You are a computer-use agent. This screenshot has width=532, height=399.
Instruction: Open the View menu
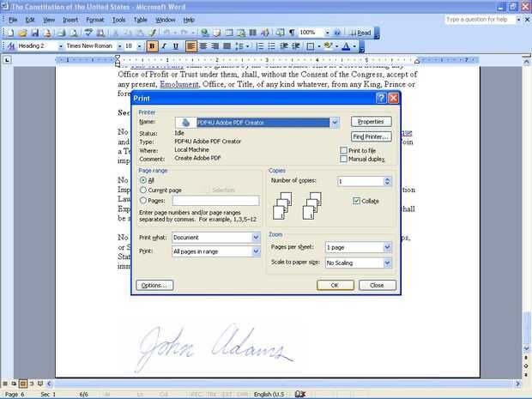click(49, 20)
